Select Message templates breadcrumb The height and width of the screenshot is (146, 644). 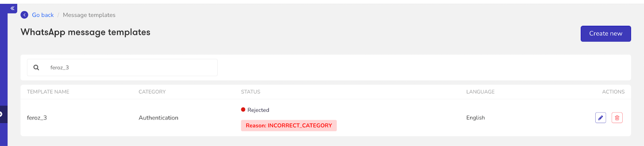pos(89,15)
